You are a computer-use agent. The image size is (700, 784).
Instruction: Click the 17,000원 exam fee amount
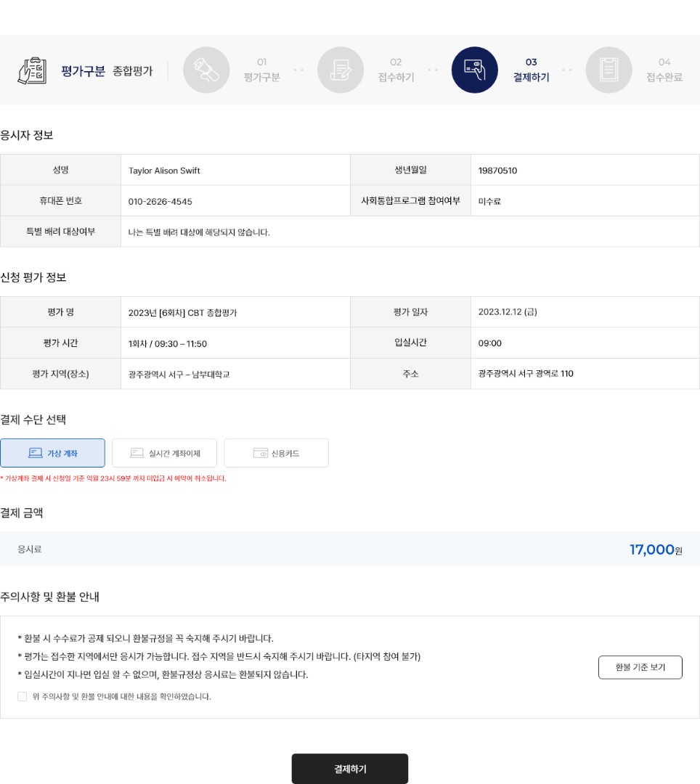[x=656, y=550]
